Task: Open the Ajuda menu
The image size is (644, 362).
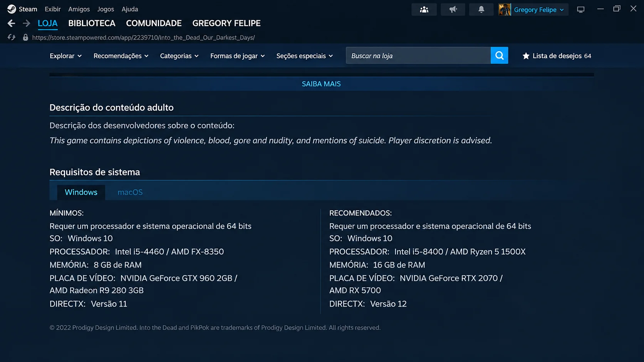Action: pos(130,9)
